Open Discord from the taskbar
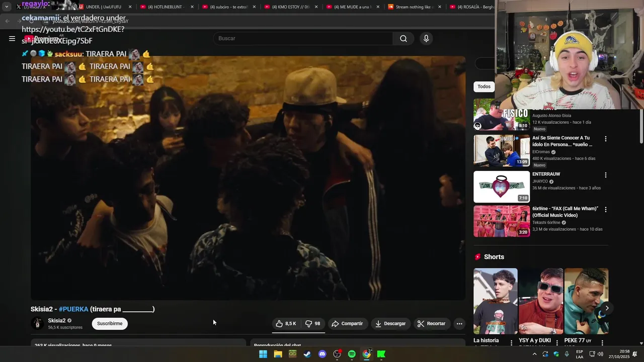The width and height of the screenshot is (644, 362). [x=323, y=354]
